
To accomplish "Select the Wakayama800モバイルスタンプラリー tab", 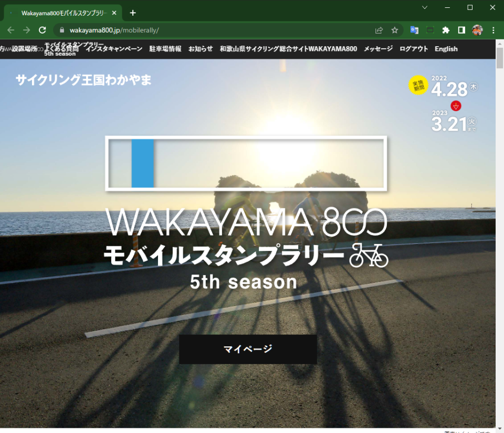I will (63, 13).
